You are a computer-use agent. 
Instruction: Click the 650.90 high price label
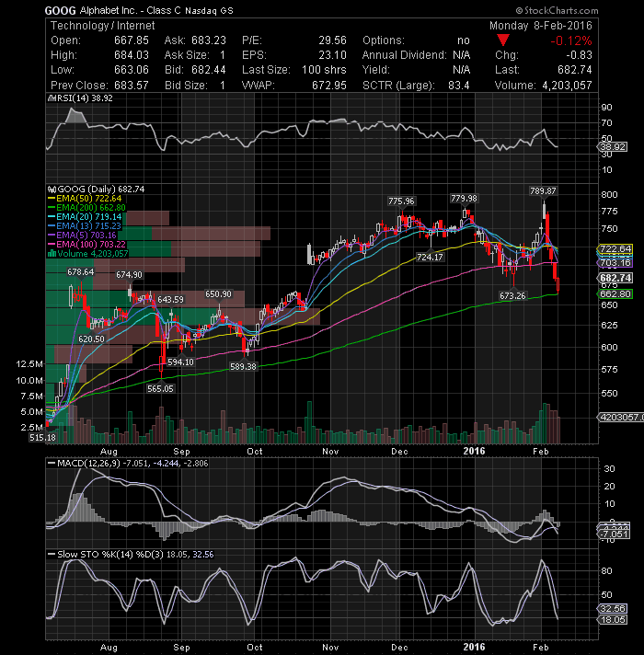click(x=218, y=294)
